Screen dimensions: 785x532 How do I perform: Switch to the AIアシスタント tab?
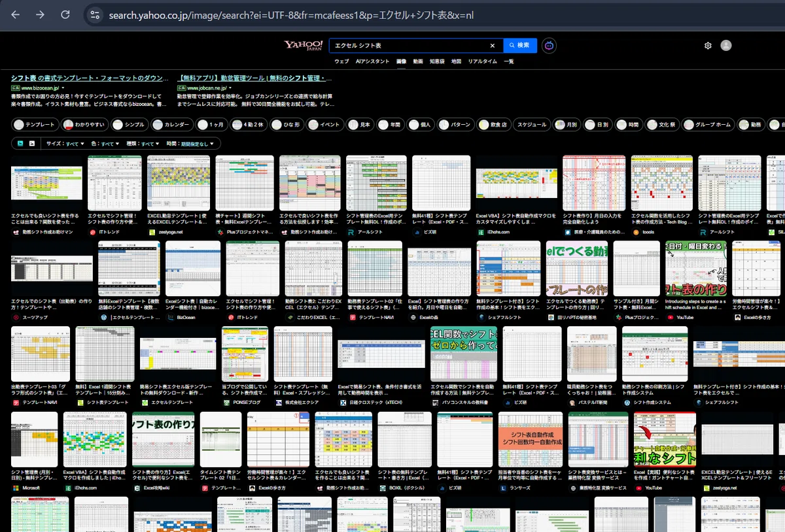(x=373, y=61)
